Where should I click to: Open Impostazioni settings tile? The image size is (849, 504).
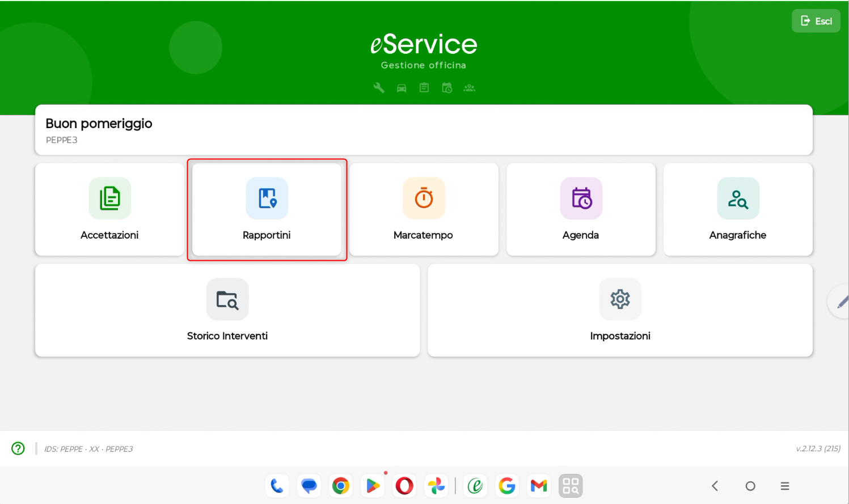[620, 310]
